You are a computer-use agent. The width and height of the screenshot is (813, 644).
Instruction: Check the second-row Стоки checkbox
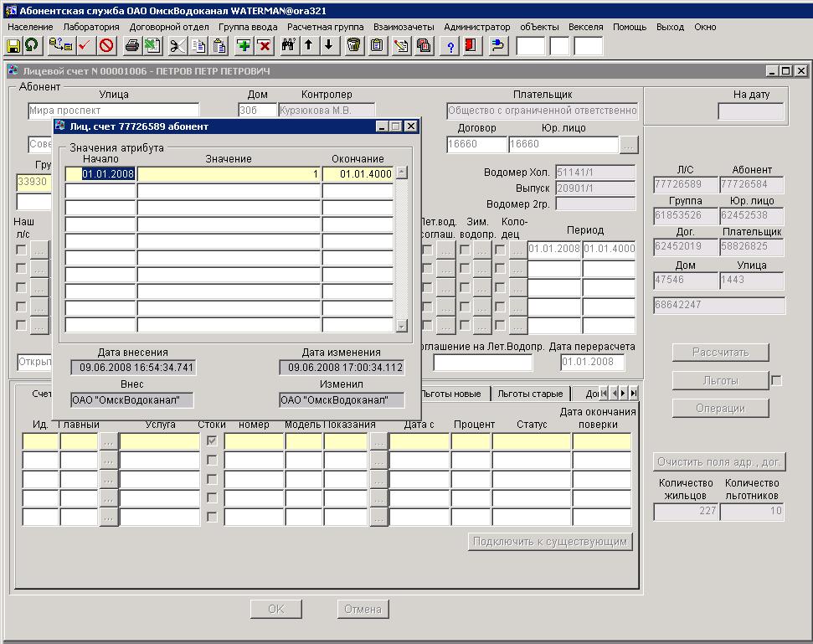pyautogui.click(x=212, y=461)
